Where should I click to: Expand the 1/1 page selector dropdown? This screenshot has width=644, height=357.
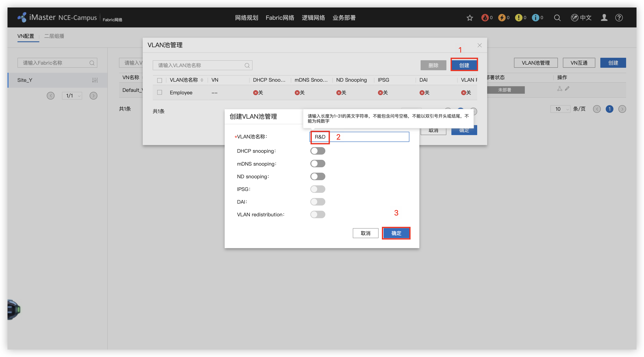pos(72,96)
